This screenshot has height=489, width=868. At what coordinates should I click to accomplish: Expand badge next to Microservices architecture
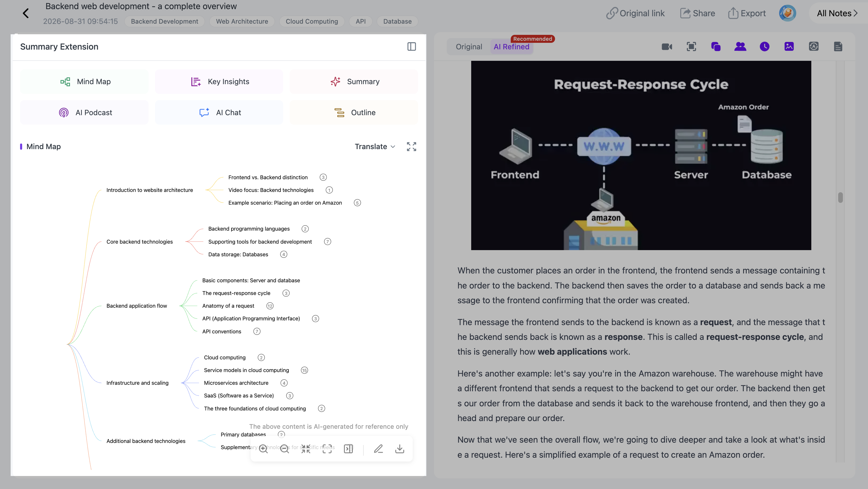[284, 383]
